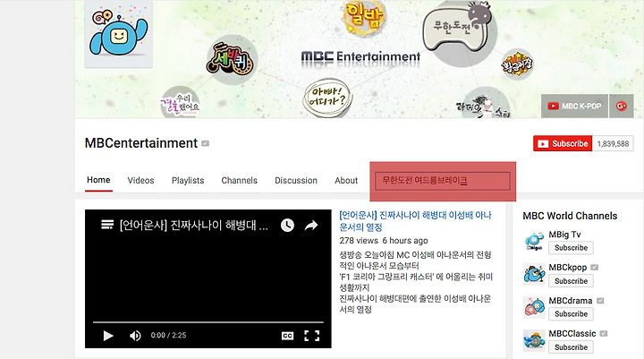
Task: Switch to the Videos tab
Action: (141, 181)
